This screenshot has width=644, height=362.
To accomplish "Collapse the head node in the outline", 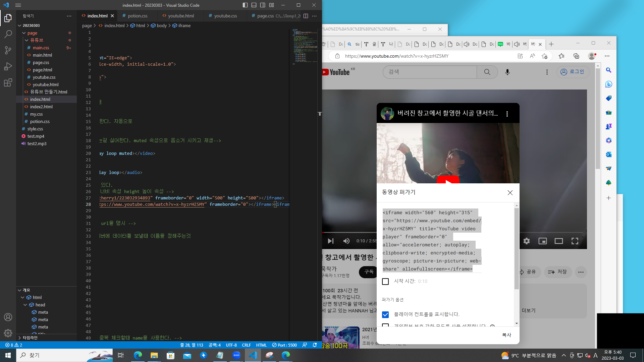I will point(25,305).
